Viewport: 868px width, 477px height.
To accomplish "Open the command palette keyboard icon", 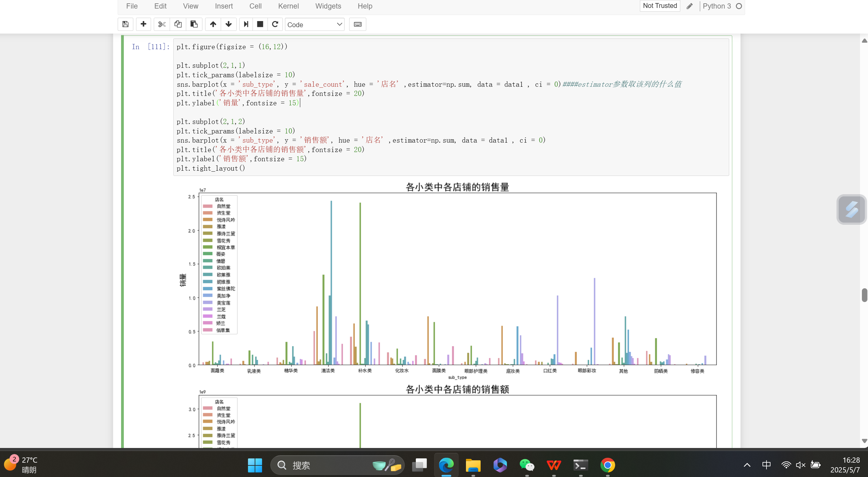I will (357, 24).
